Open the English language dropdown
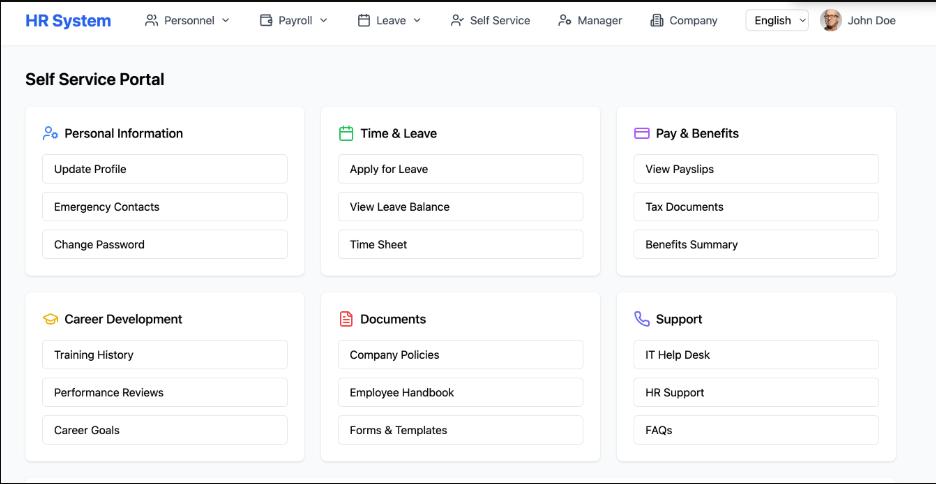This screenshot has height=484, width=936. pos(777,20)
